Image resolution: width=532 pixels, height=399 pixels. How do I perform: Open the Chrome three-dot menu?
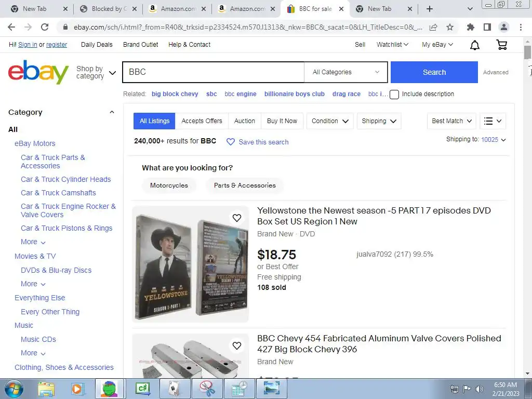521,27
